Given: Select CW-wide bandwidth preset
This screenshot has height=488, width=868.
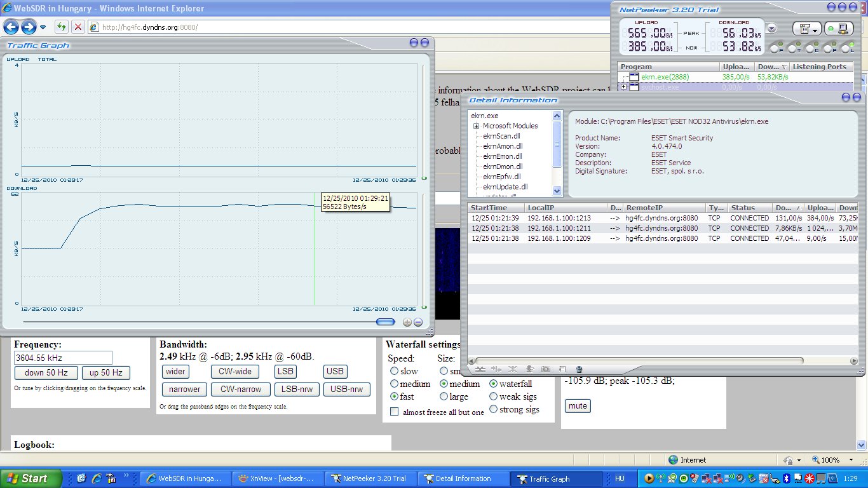Looking at the screenshot, I should point(235,372).
